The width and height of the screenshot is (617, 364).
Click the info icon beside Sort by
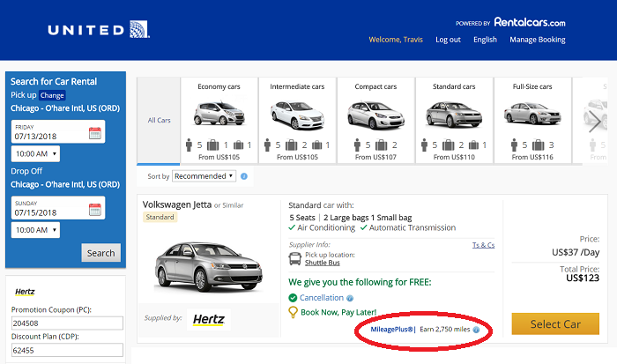pos(244,176)
